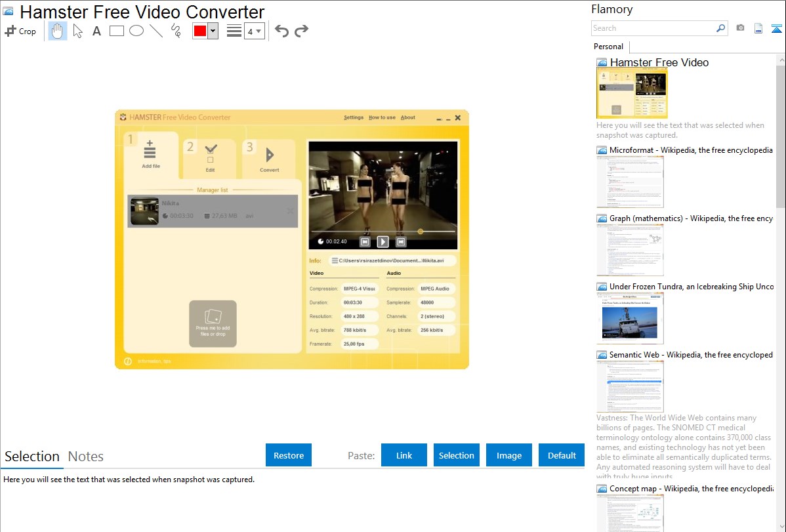
Task: Open the Personal tab
Action: 608,47
